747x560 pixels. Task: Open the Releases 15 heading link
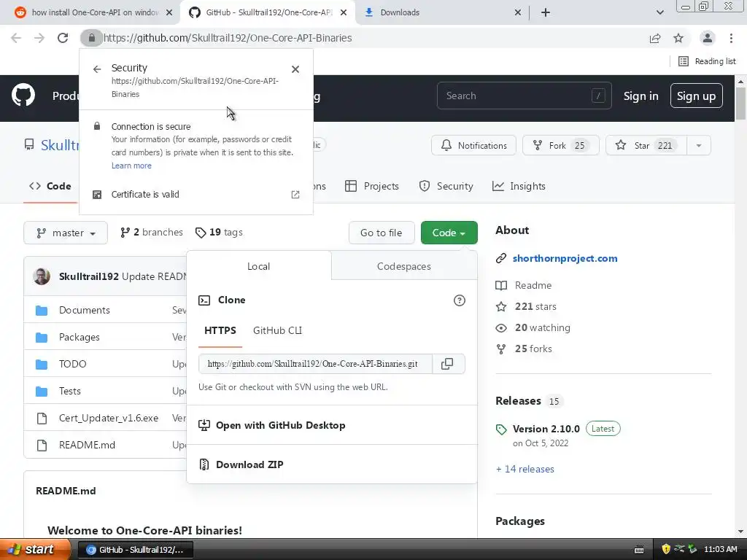(528, 401)
